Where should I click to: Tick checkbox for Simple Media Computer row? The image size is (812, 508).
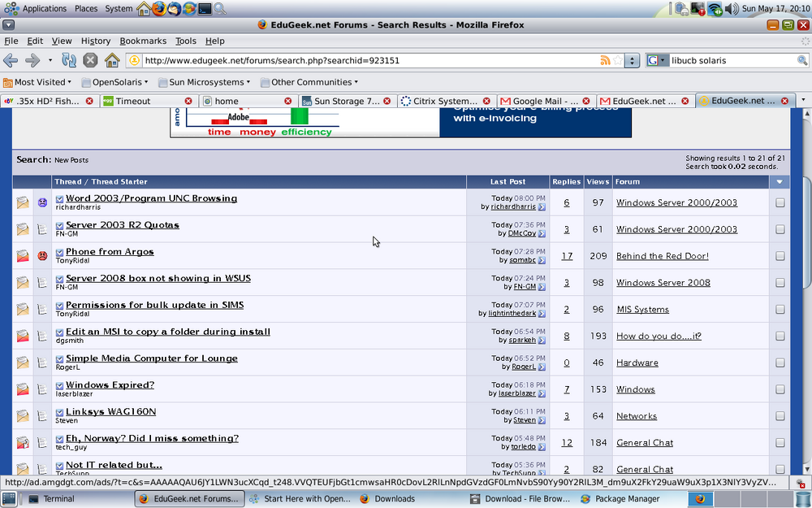(780, 363)
